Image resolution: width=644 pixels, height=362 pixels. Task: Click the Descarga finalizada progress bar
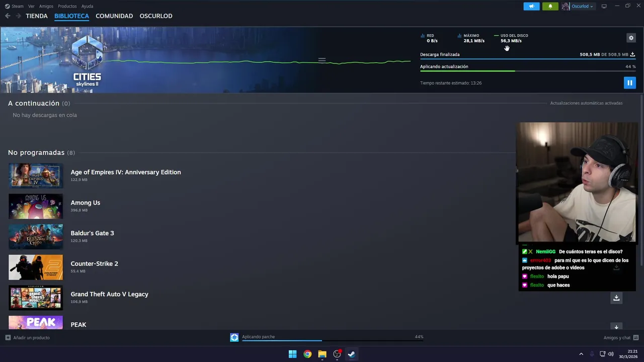point(528,59)
